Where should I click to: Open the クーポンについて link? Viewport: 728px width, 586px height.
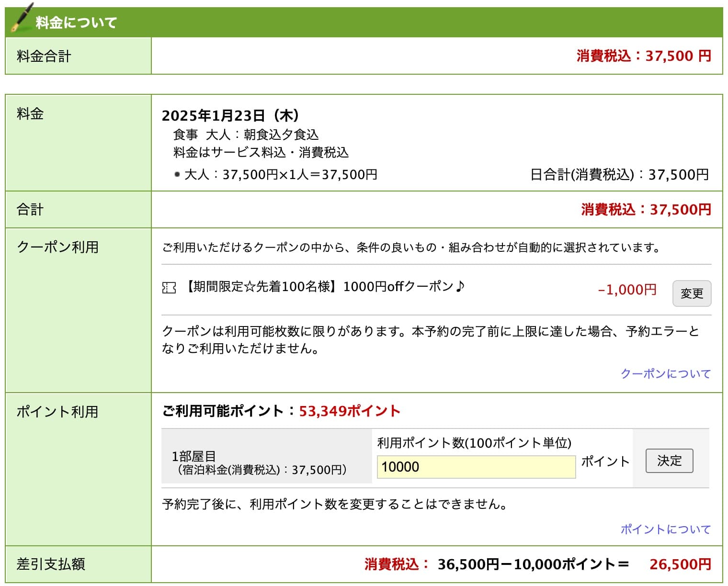pyautogui.click(x=665, y=373)
